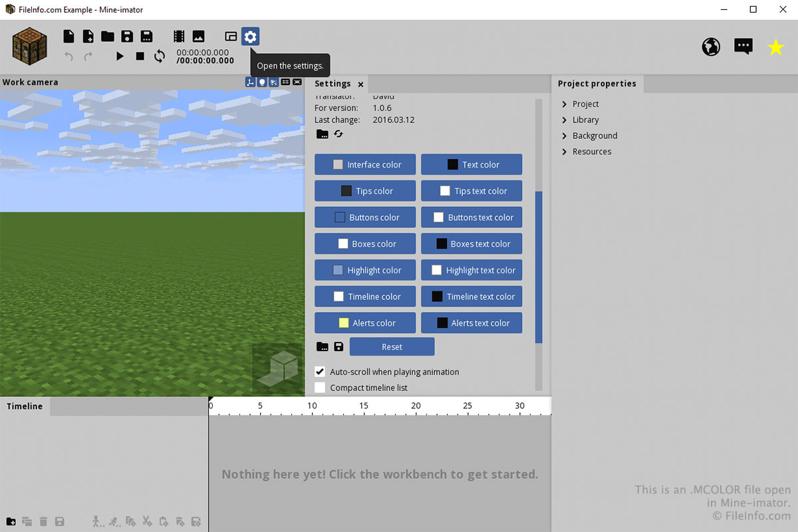The width and height of the screenshot is (798, 532).
Task: Open the website via the globe icon
Action: pyautogui.click(x=711, y=47)
